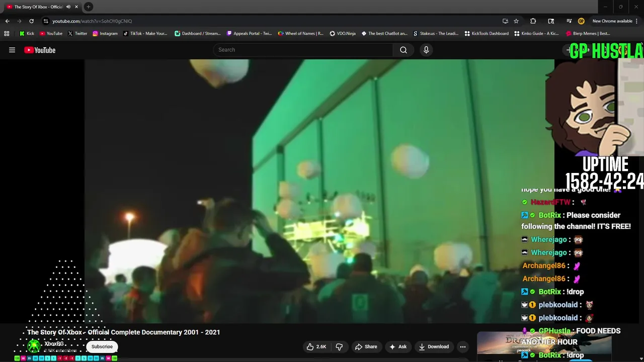Go forward with the browser forward arrow

[x=19, y=21]
